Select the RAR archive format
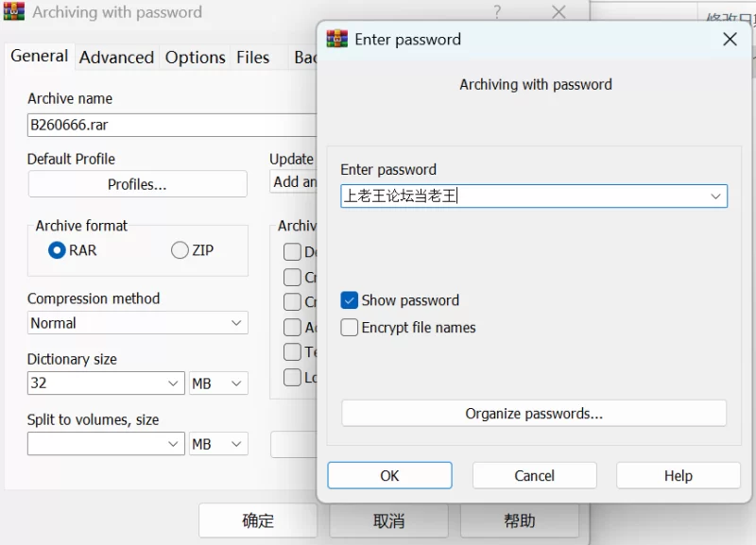Viewport: 756px width, 545px height. tap(57, 250)
